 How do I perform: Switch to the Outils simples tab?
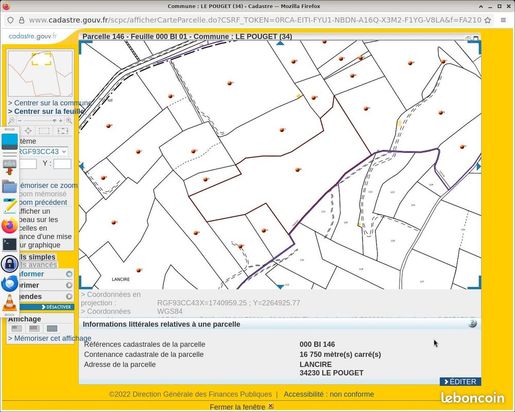(37, 257)
